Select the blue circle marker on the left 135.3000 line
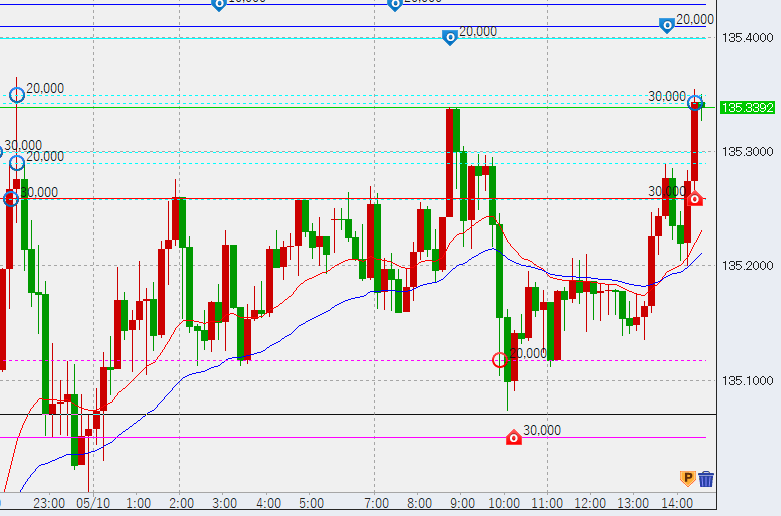The width and height of the screenshot is (781, 516). coord(16,163)
